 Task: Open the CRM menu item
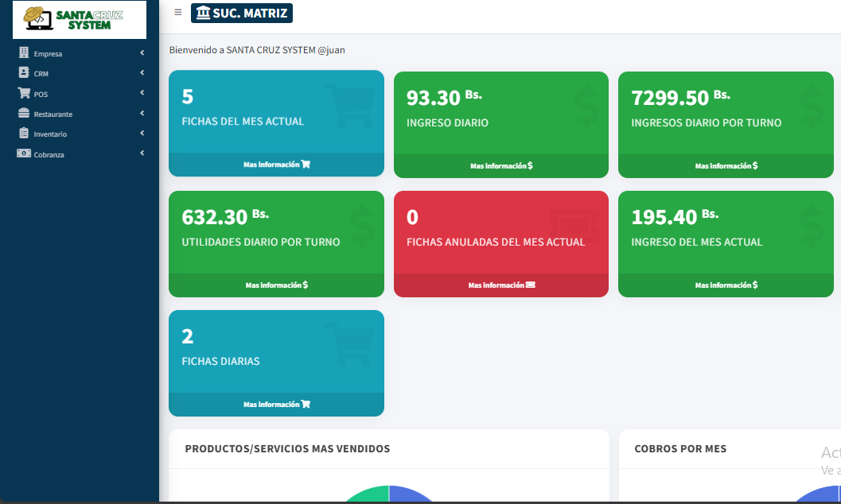(x=80, y=73)
